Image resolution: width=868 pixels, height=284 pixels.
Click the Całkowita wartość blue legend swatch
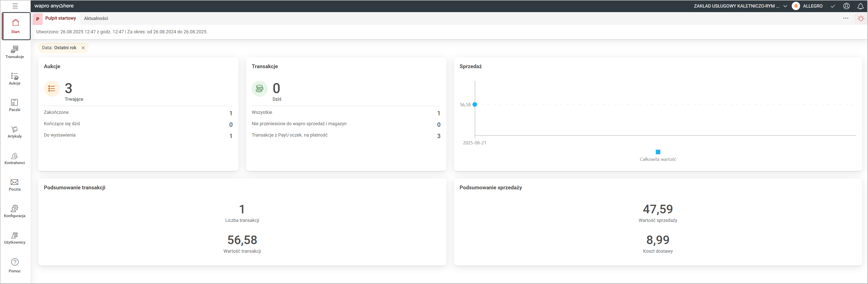pyautogui.click(x=658, y=152)
